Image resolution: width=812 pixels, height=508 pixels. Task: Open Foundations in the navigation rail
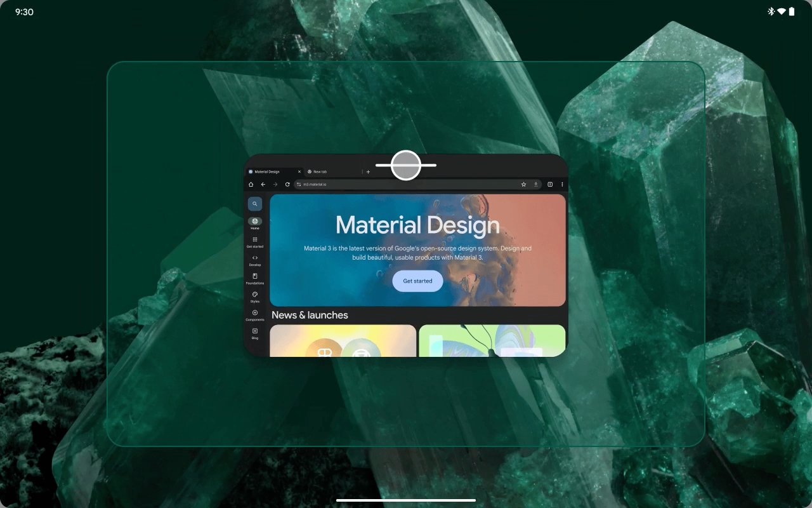point(254,279)
